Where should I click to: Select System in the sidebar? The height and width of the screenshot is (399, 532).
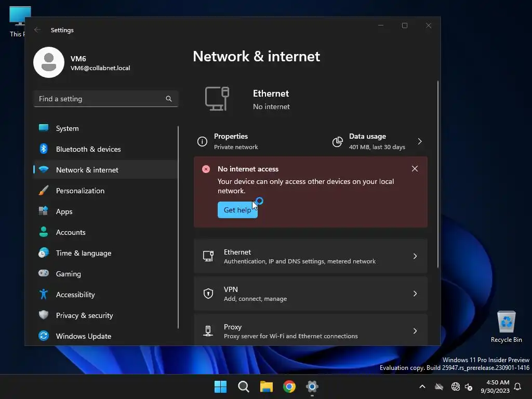tap(105, 128)
